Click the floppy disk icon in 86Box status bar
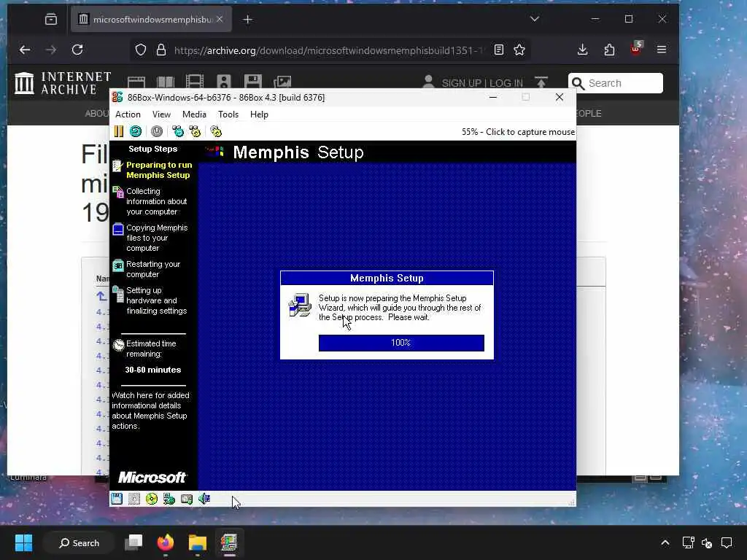The height and width of the screenshot is (560, 747). pyautogui.click(x=117, y=499)
